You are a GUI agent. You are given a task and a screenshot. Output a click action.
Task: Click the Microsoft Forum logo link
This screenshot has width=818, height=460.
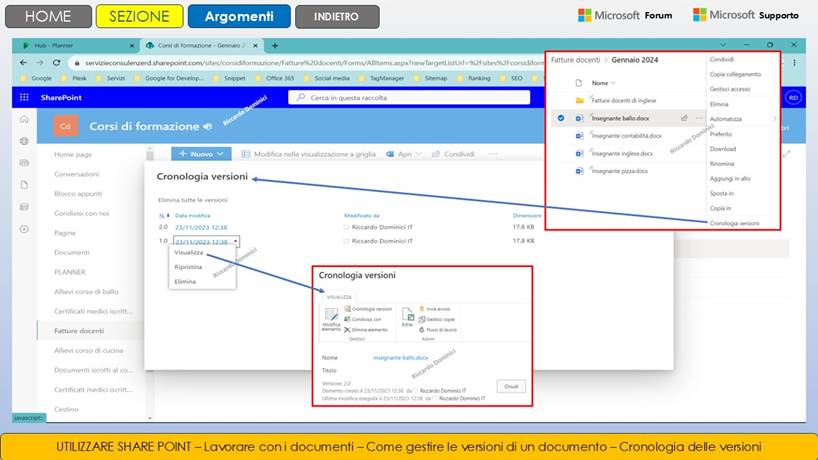(625, 16)
